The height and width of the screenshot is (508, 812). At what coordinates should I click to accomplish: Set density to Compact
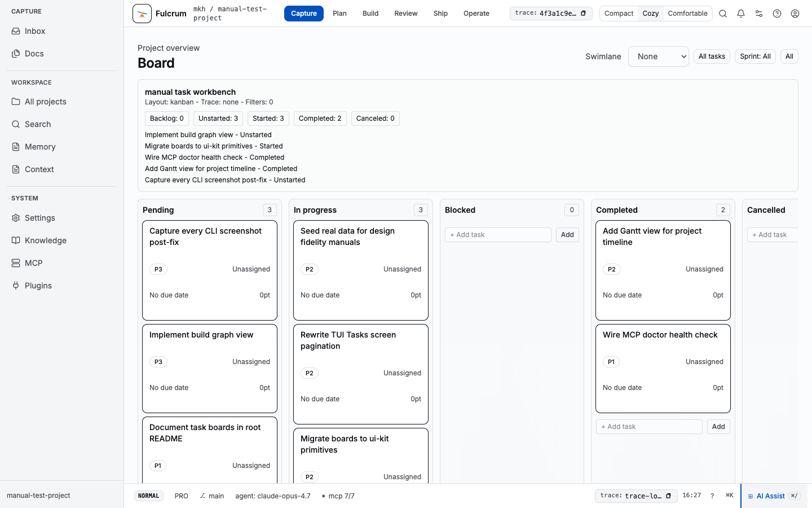tap(619, 14)
